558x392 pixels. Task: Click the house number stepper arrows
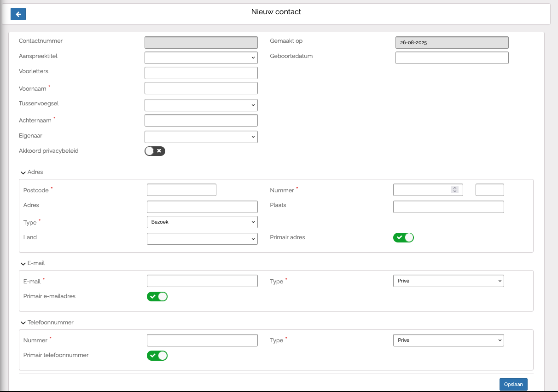tap(455, 190)
